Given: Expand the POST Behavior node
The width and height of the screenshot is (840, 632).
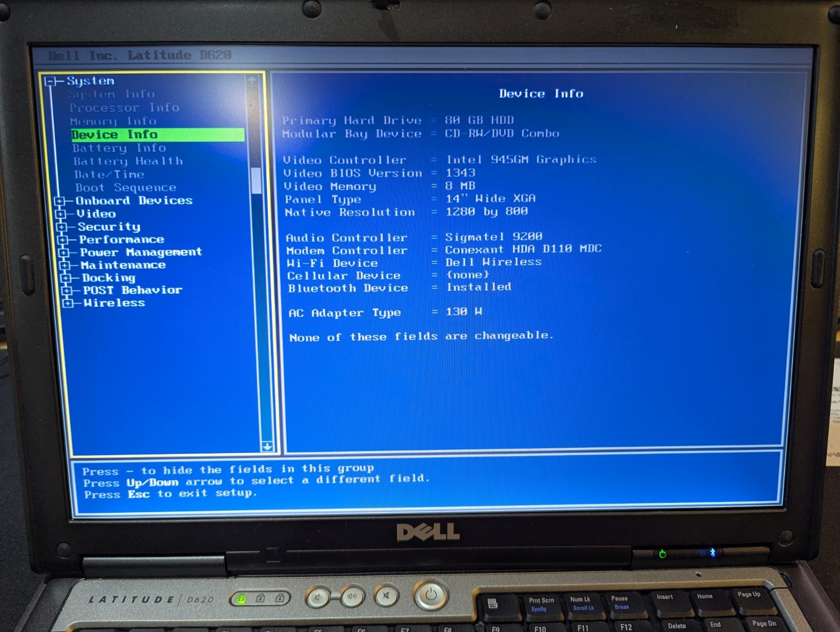Looking at the screenshot, I should tap(67, 291).
